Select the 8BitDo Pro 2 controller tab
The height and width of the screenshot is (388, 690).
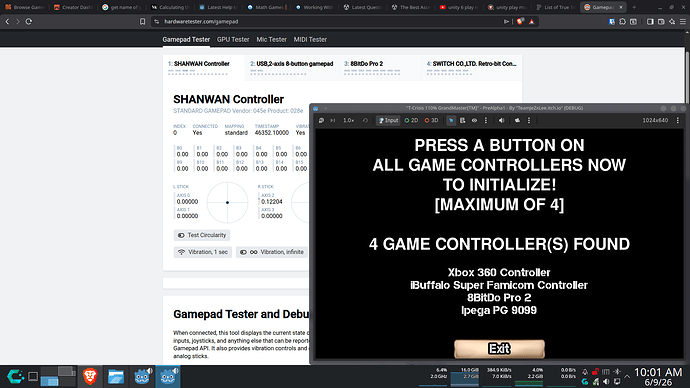coord(380,67)
